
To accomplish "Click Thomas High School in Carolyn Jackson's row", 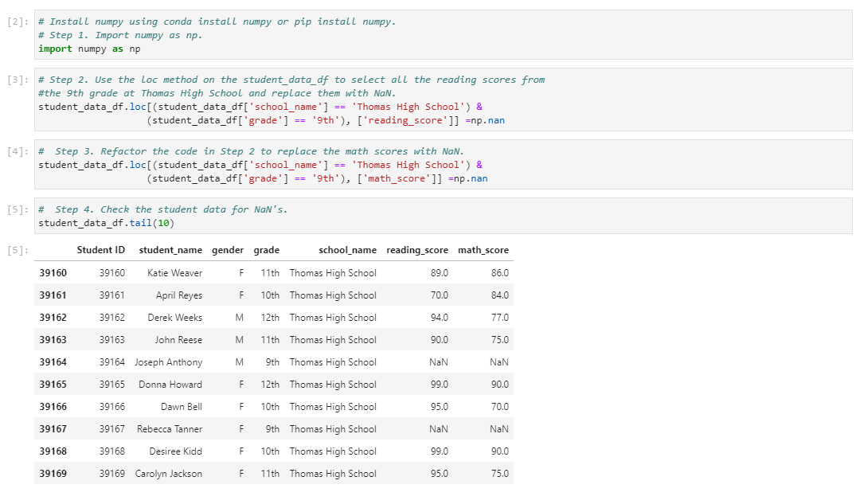I will 333,474.
